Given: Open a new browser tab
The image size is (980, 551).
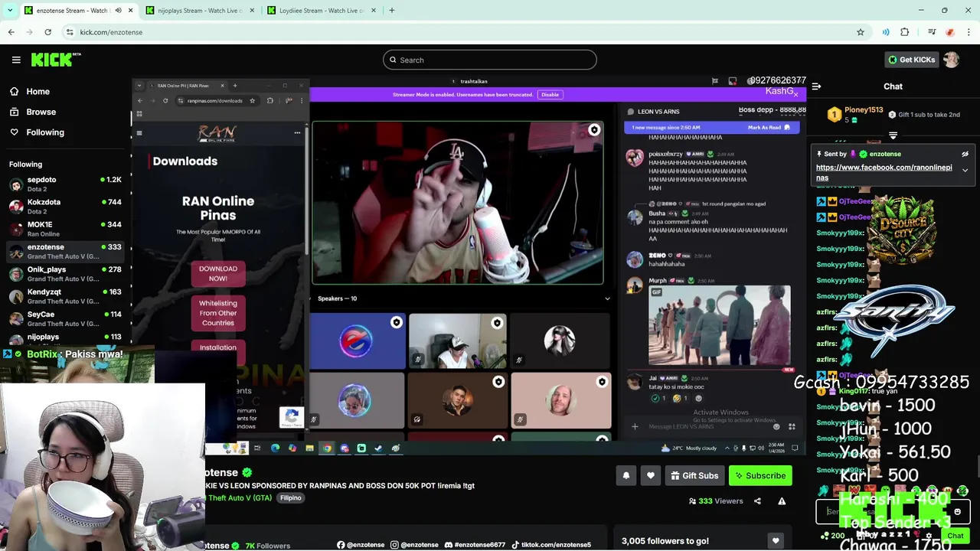Looking at the screenshot, I should click(391, 11).
